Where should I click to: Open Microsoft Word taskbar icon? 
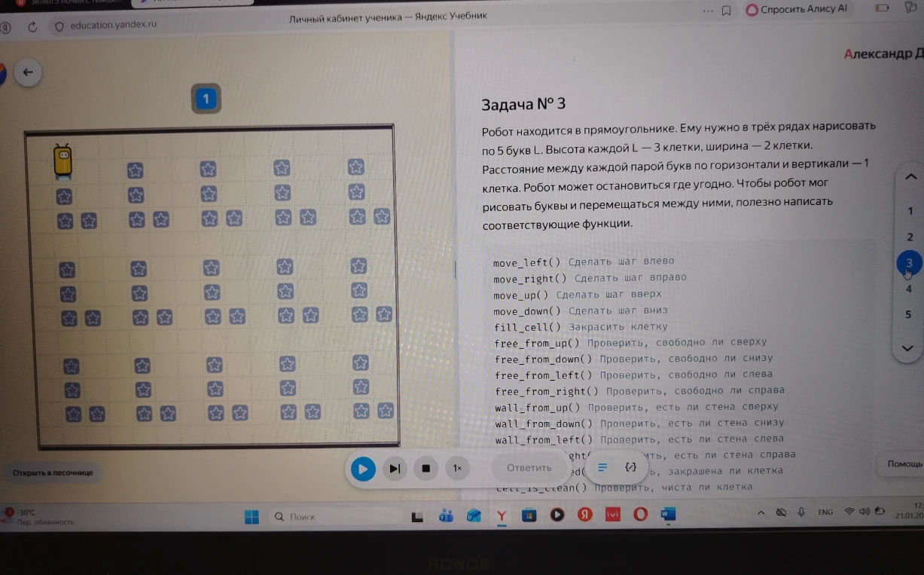[666, 514]
